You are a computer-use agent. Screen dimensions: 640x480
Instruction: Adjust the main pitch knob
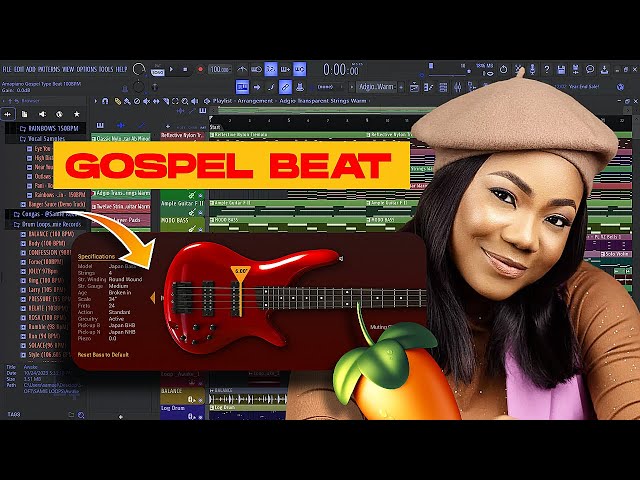(139, 87)
